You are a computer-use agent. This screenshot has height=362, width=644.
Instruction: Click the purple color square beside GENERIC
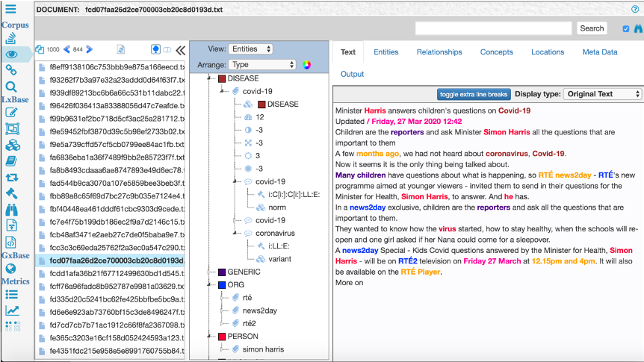pos(222,272)
